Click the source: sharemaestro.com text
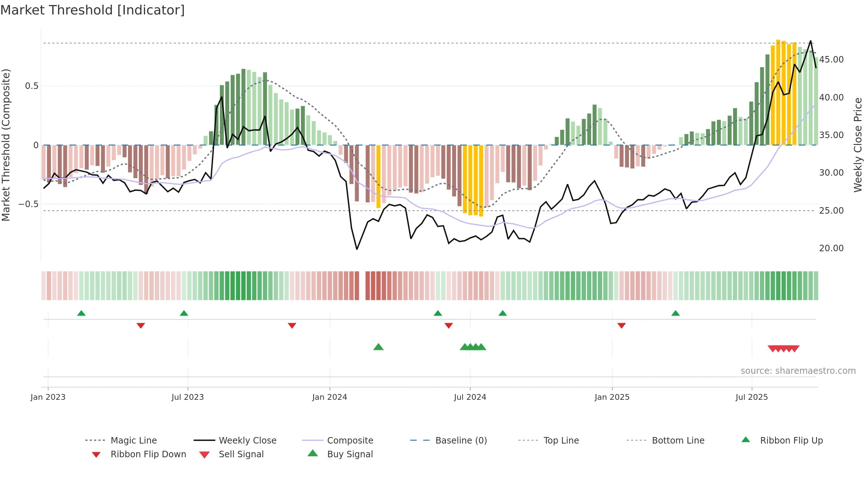This screenshot has width=868, height=488. 798,371
